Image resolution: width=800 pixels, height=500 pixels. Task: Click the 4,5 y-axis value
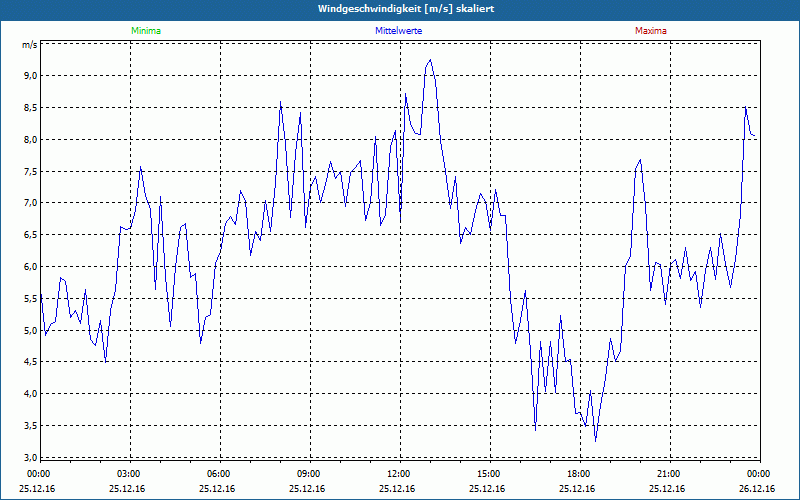[31, 362]
